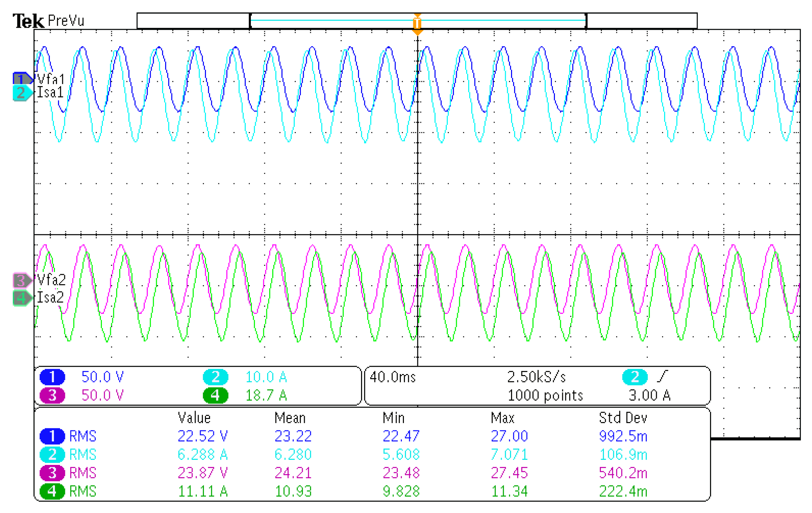Screen dimensions: 812x513
Task: Select channel 1 RMS measurement row
Action: [x=83, y=436]
